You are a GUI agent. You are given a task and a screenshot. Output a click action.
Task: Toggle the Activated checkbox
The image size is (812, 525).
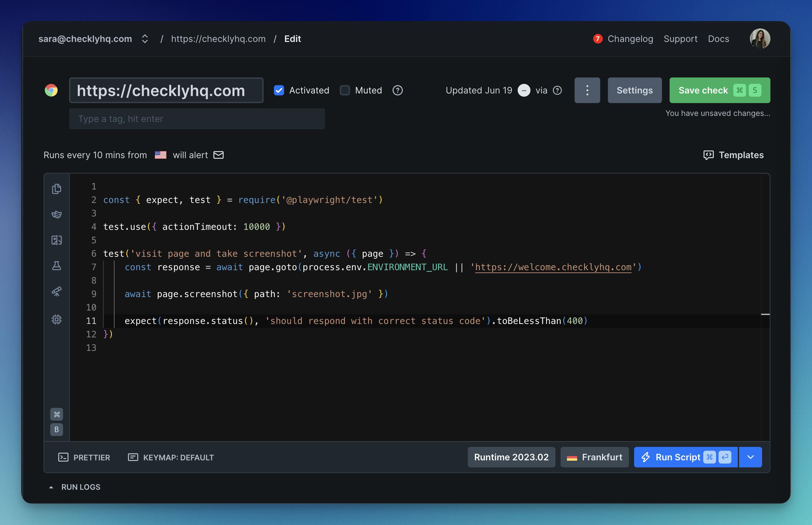coord(279,90)
